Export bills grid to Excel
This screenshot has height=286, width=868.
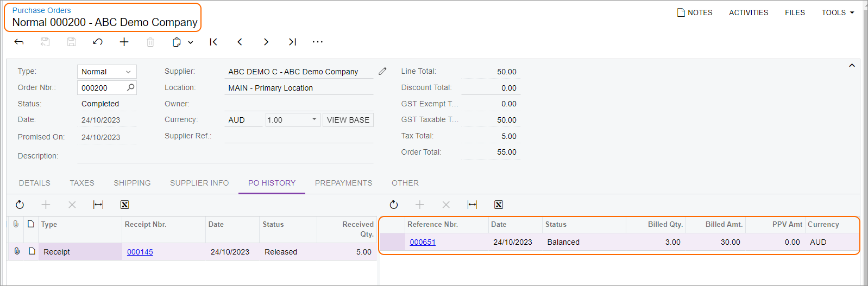pyautogui.click(x=499, y=205)
